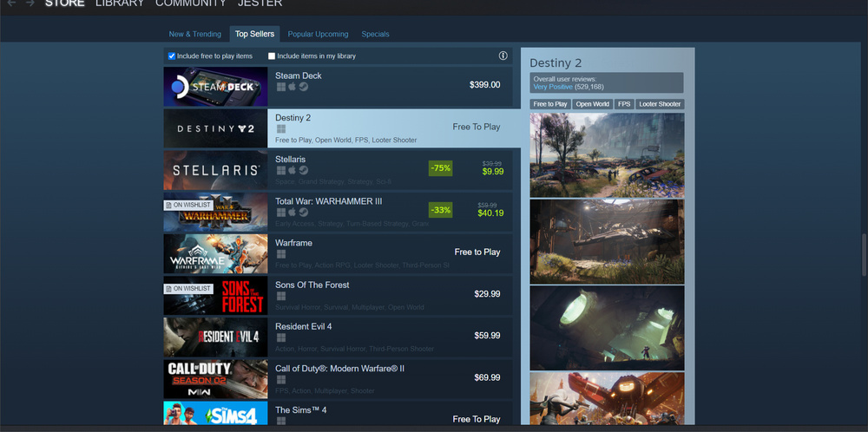The width and height of the screenshot is (868, 432).
Task: Toggle Include items in my library checkbox
Action: (272, 56)
